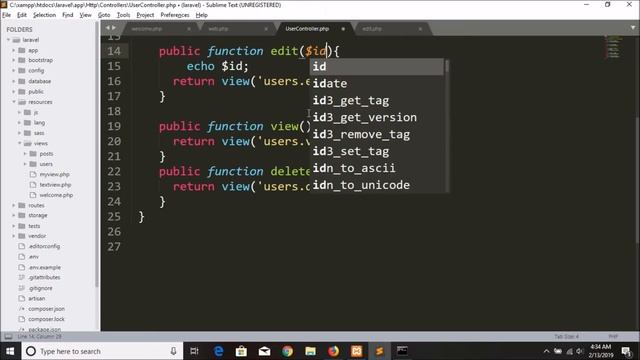
Task: Switch to the welcome.php tab
Action: coord(147,29)
